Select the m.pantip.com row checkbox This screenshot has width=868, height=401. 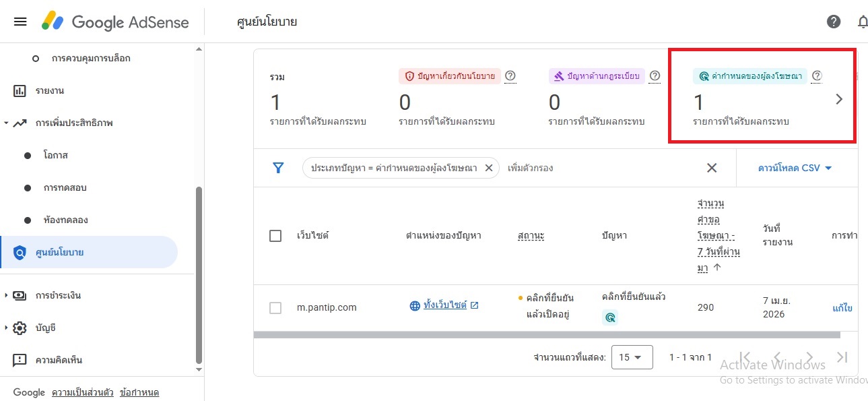point(275,307)
